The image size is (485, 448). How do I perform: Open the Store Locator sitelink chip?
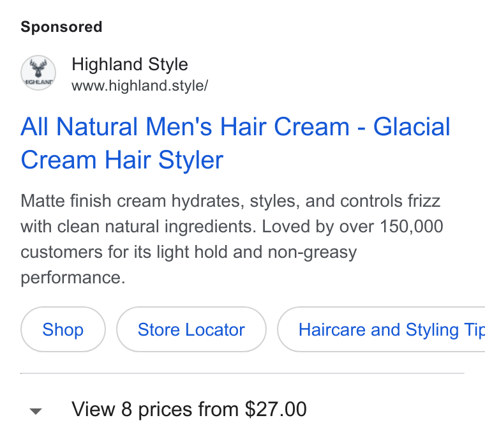191,329
